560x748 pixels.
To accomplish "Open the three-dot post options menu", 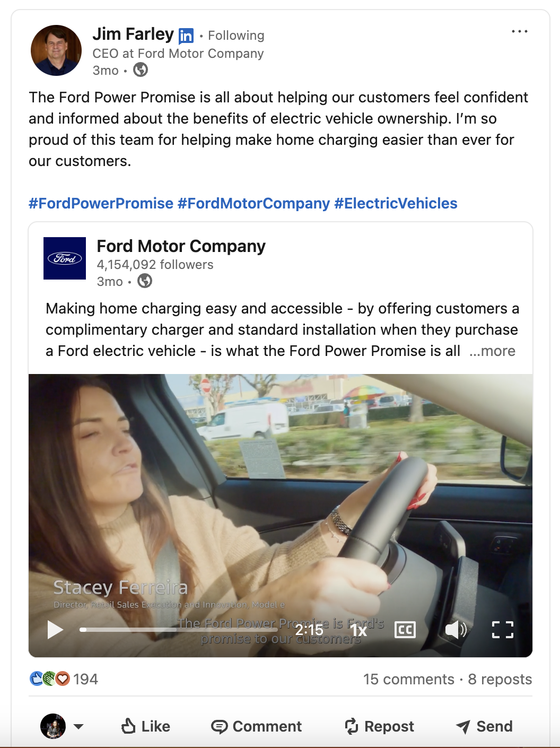I will point(519,32).
